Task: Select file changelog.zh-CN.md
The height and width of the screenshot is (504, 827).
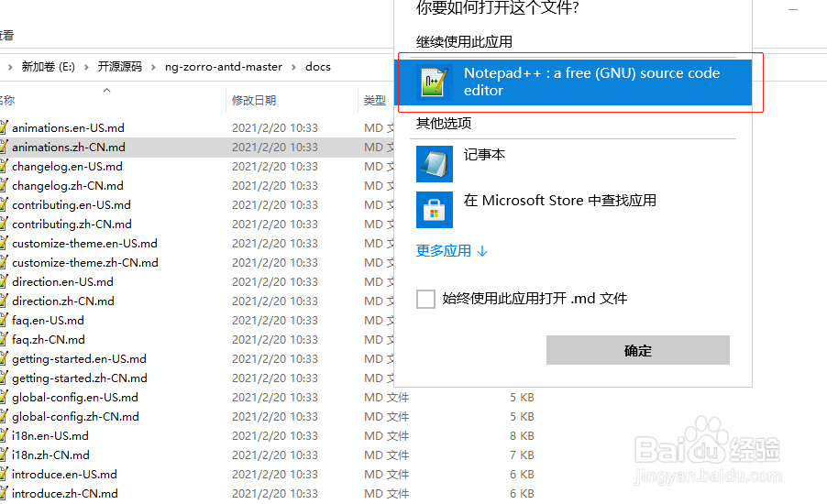Action: tap(68, 186)
